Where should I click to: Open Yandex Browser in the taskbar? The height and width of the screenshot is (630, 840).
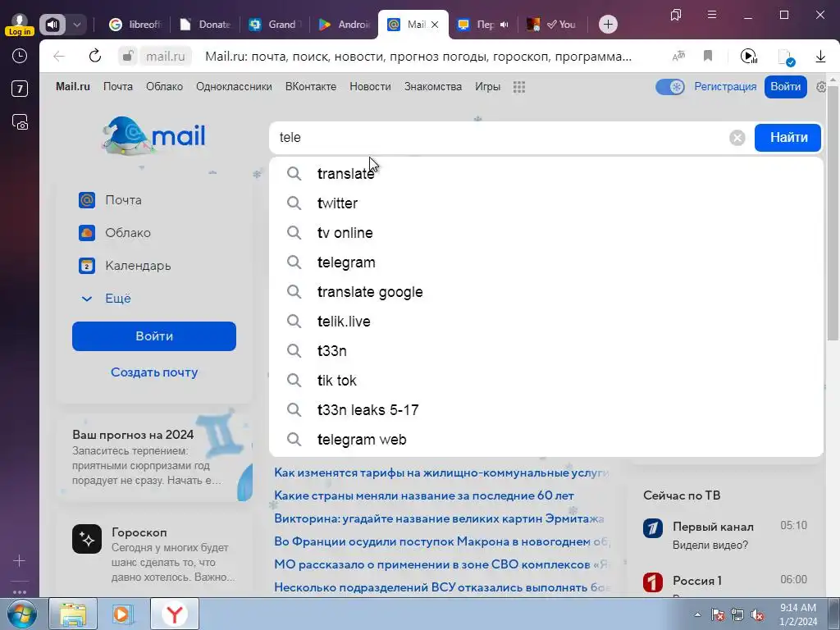174,614
